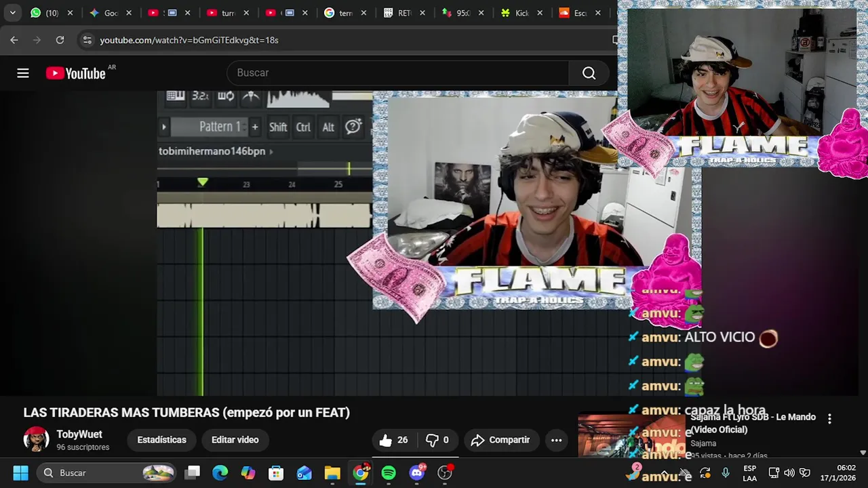
Task: Click the Editar video button
Action: pyautogui.click(x=235, y=440)
